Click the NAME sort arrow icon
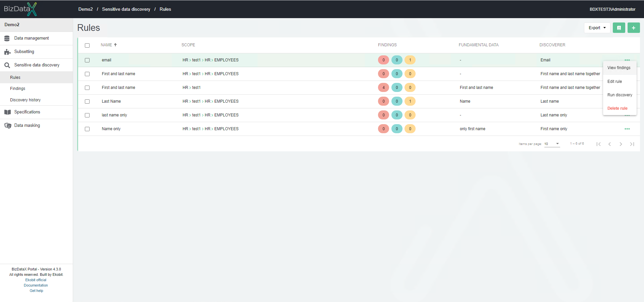Screen dimensions: 644x302 (x=115, y=45)
